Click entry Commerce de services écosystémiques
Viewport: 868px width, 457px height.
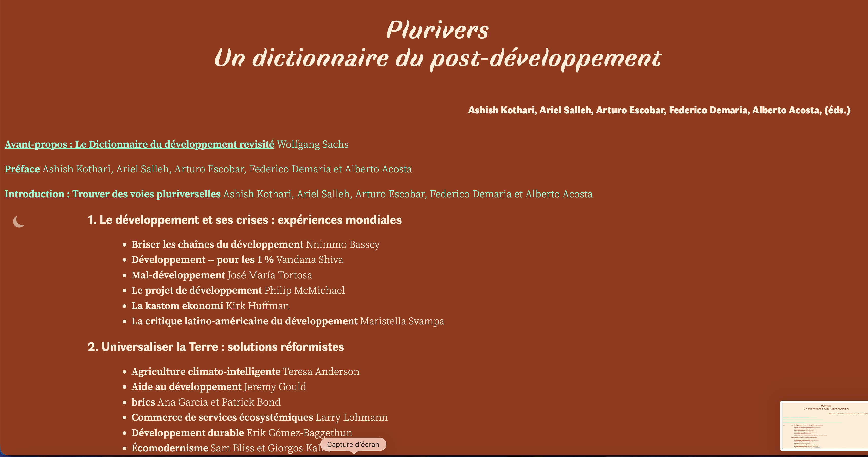(222, 418)
